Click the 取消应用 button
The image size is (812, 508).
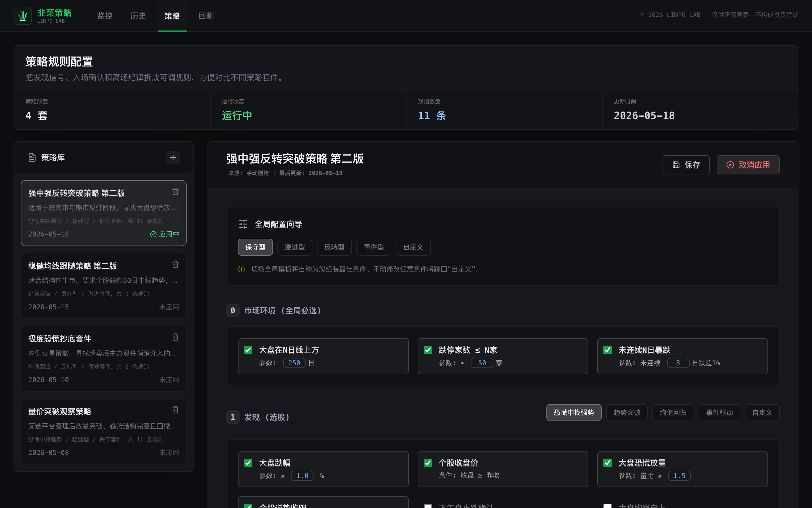[x=748, y=165]
